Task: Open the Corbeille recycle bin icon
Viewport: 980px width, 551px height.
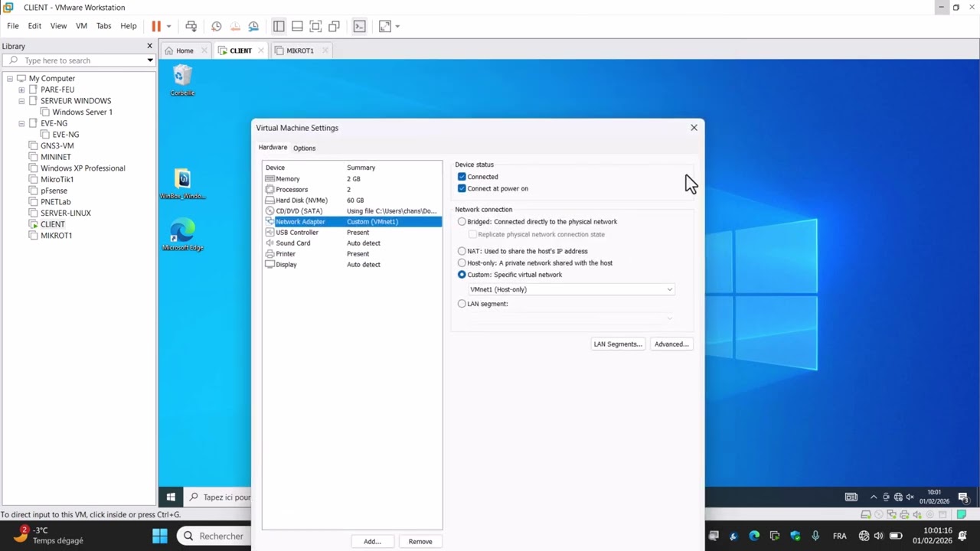Action: click(182, 80)
